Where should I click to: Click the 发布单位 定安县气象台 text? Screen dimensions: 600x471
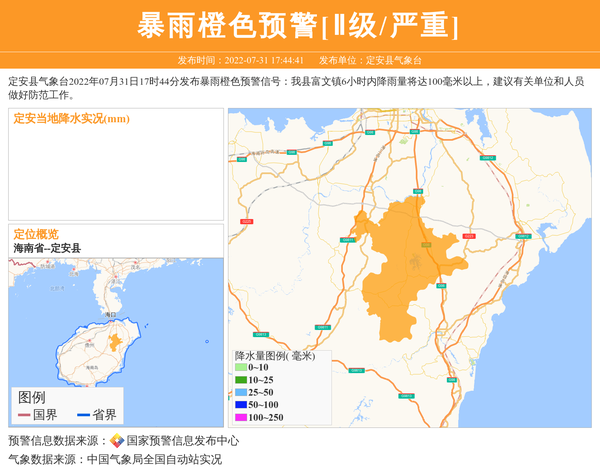pos(370,60)
